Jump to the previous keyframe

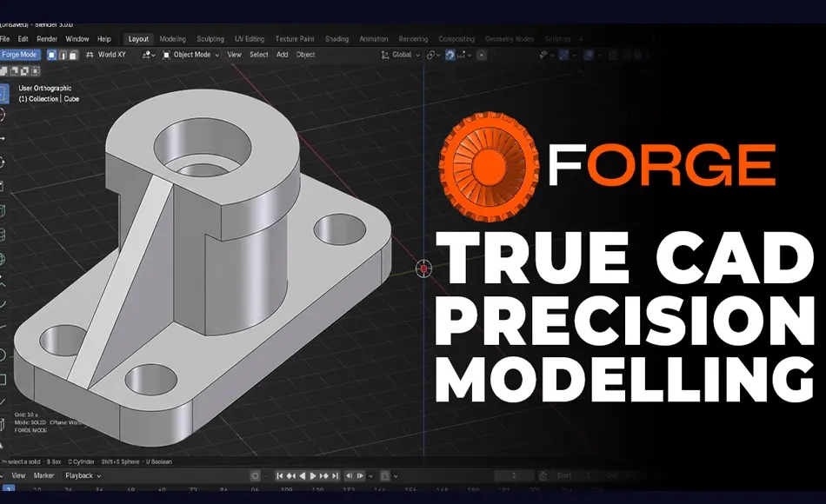[291, 476]
